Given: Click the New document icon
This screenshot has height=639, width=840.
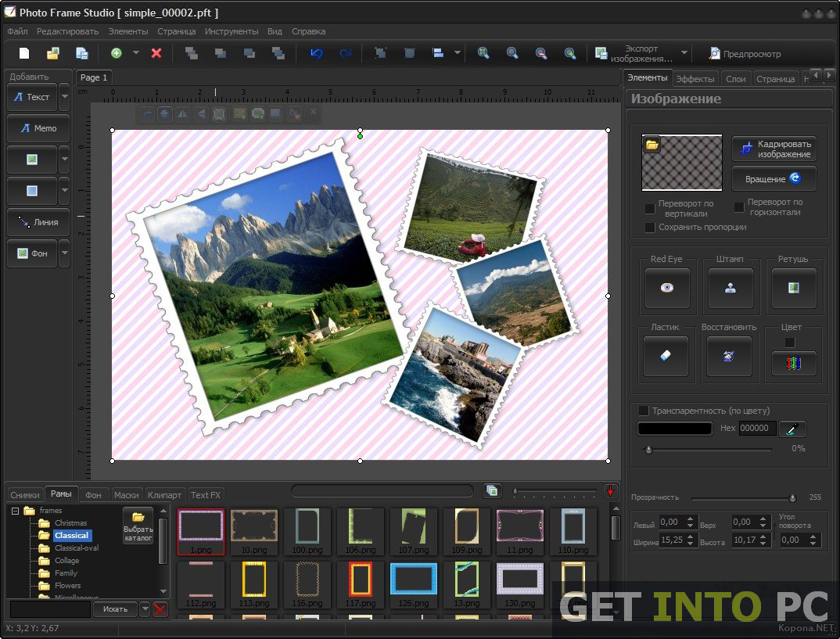Looking at the screenshot, I should click(x=24, y=53).
